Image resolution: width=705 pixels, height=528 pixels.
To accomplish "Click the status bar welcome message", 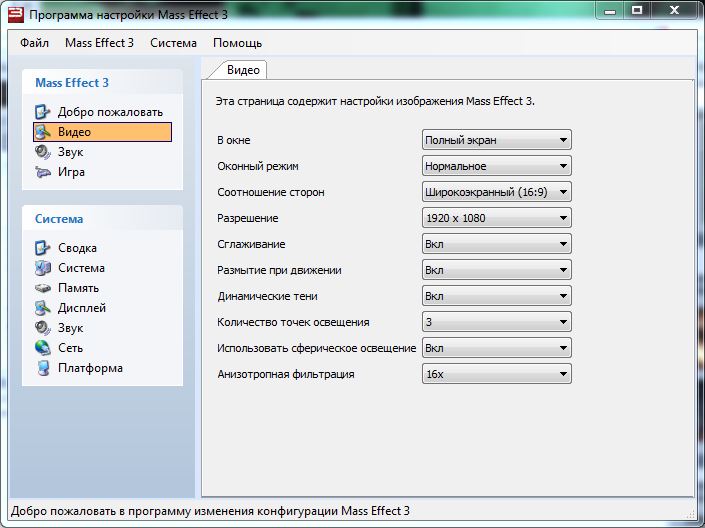I will pos(210,511).
